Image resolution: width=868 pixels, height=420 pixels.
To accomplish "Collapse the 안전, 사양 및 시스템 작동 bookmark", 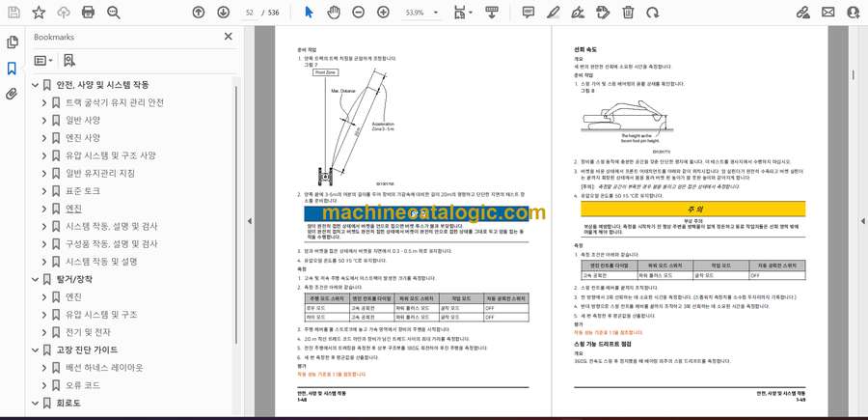I will point(35,85).
